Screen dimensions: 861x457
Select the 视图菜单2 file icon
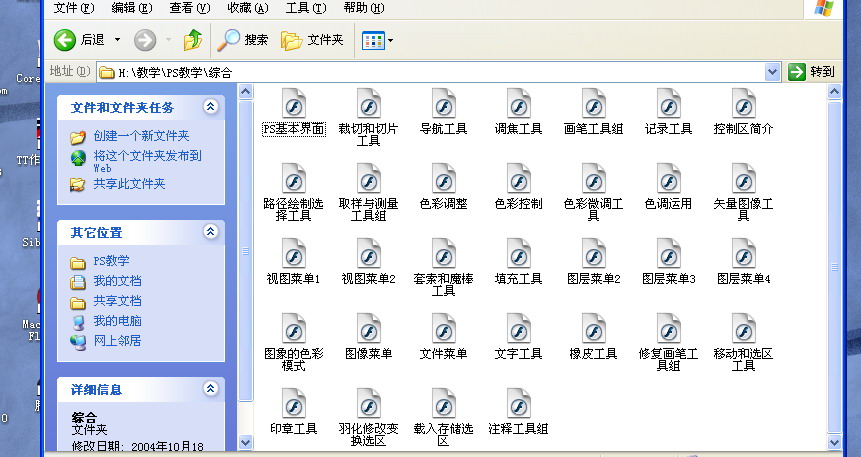[x=368, y=254]
